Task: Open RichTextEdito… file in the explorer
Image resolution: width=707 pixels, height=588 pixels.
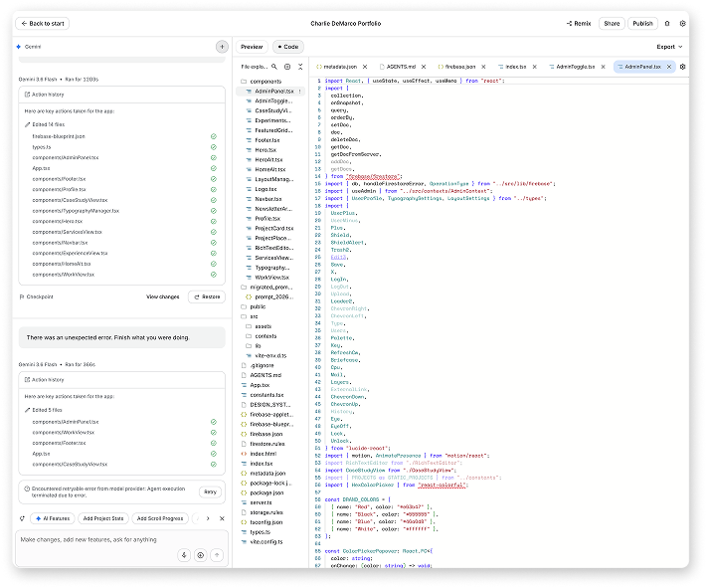Action: tap(273, 248)
